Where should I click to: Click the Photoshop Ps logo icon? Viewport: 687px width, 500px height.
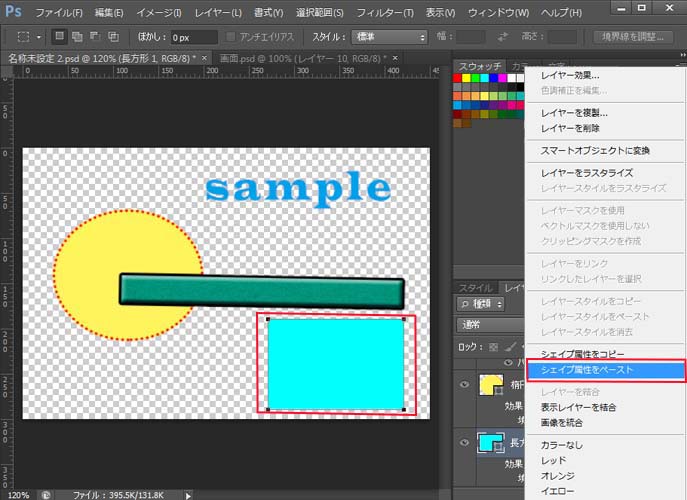13,11
